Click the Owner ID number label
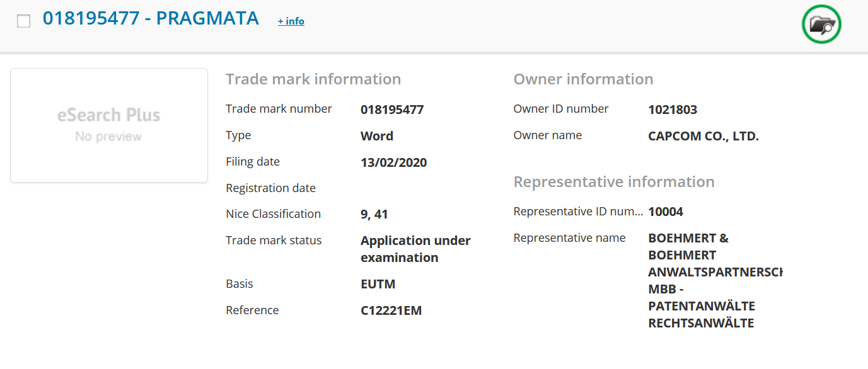This screenshot has width=868, height=369. (561, 109)
